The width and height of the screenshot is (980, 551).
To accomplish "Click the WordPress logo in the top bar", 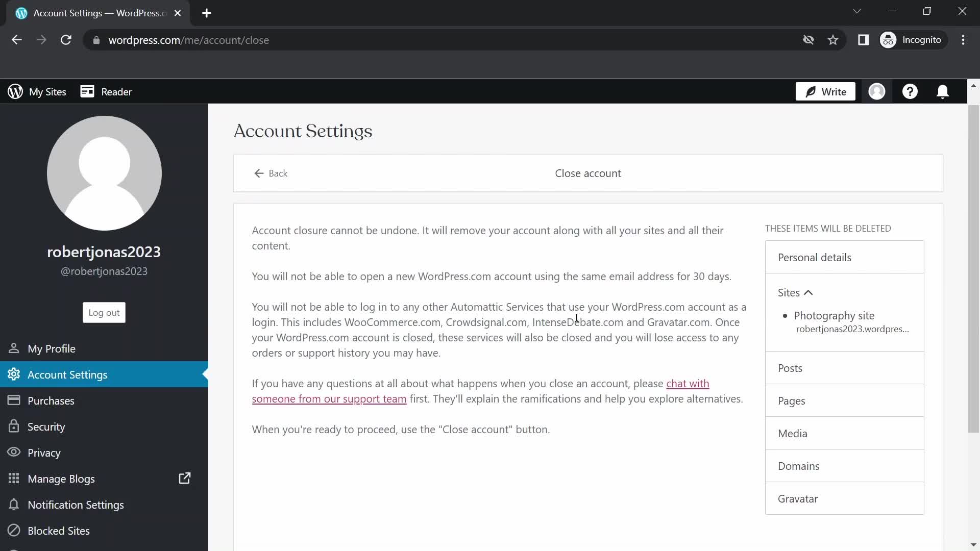I will [x=15, y=91].
